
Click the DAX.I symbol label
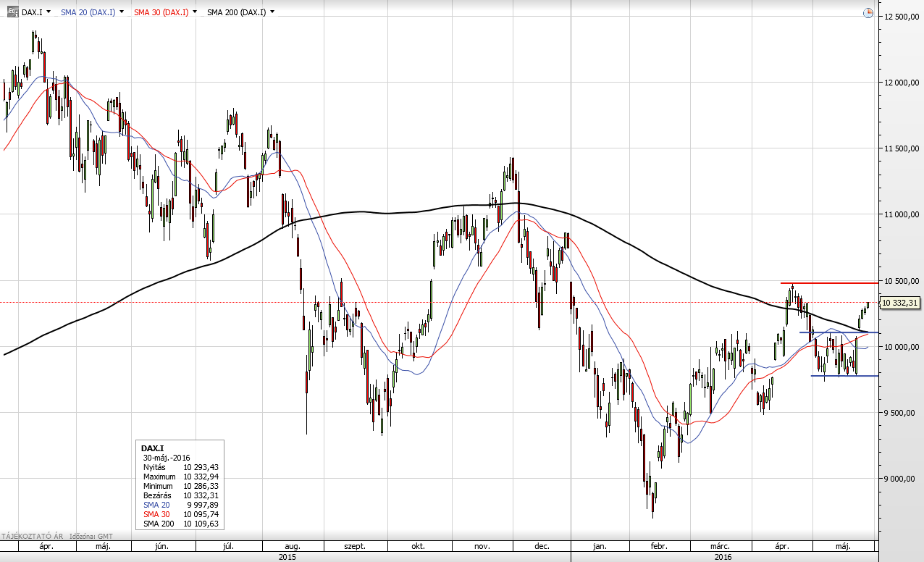tap(31, 12)
